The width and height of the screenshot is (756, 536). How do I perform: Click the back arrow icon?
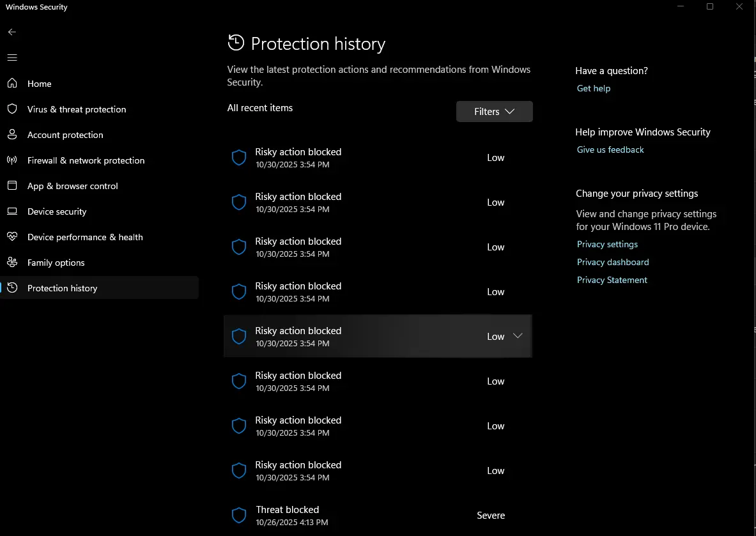[12, 32]
